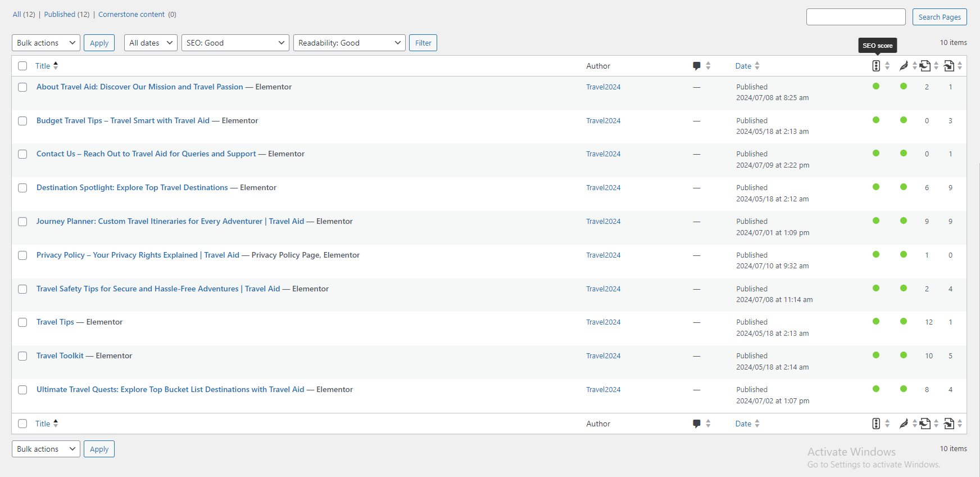Open the Destination Spotlight page link
The width and height of the screenshot is (980, 477).
coord(132,188)
